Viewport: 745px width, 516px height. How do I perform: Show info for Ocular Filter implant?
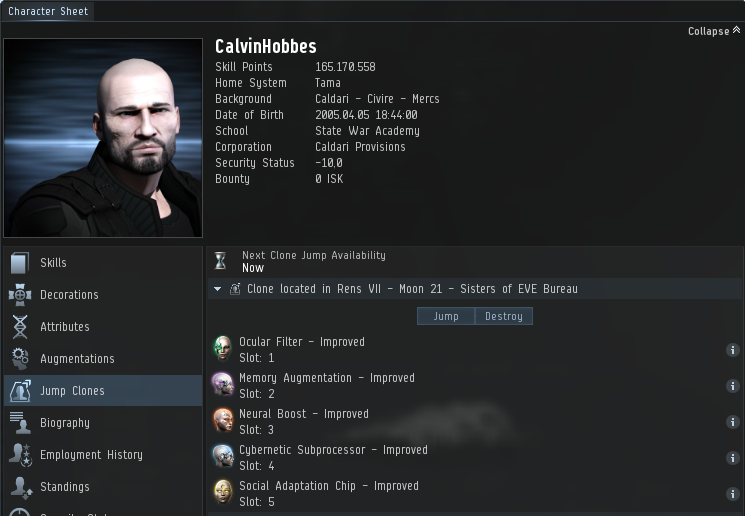click(733, 350)
